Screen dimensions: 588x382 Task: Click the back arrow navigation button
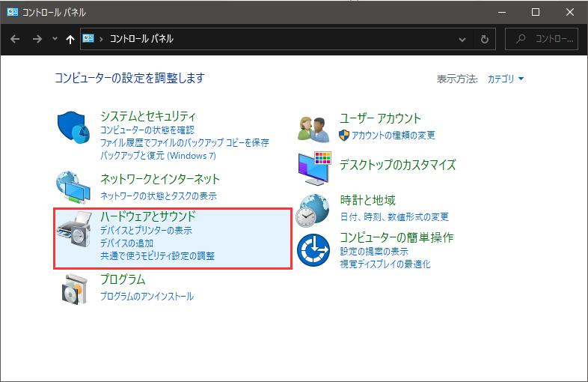(15, 39)
